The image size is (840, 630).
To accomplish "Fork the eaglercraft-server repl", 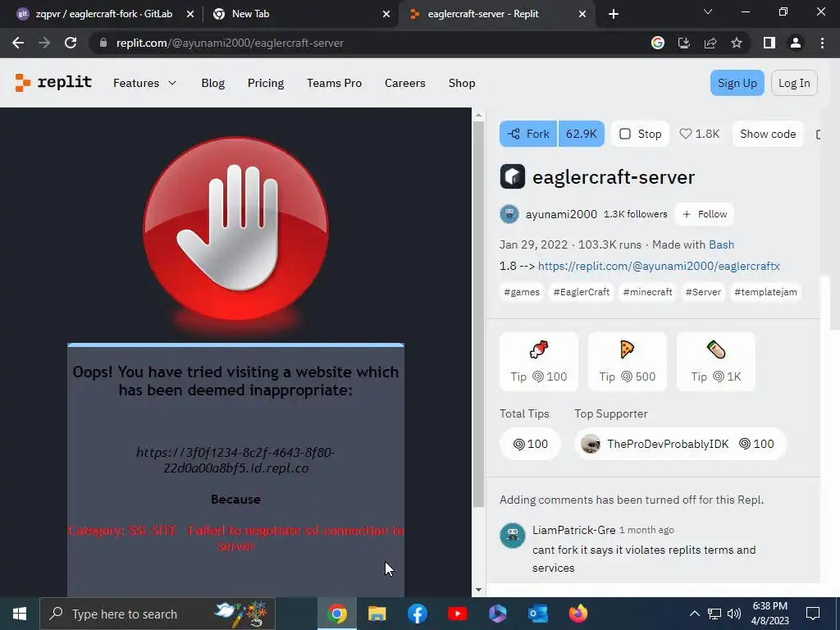I will click(x=529, y=134).
